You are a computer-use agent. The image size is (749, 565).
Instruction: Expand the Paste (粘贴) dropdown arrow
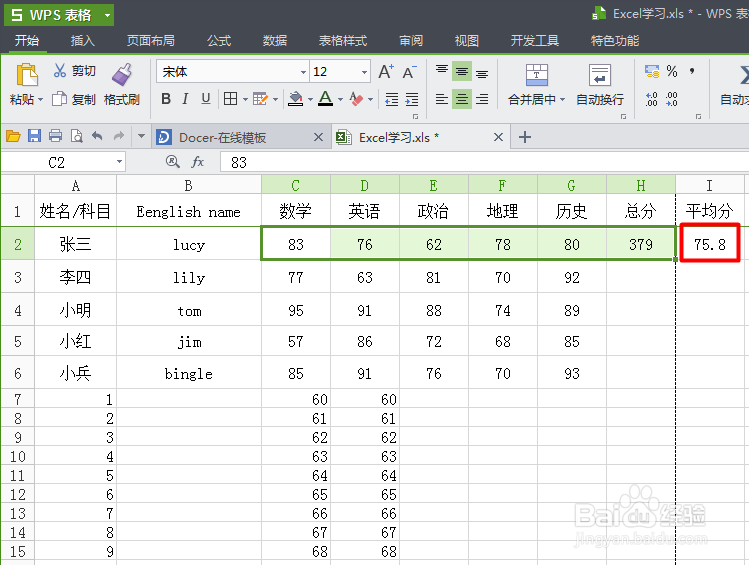click(41, 100)
